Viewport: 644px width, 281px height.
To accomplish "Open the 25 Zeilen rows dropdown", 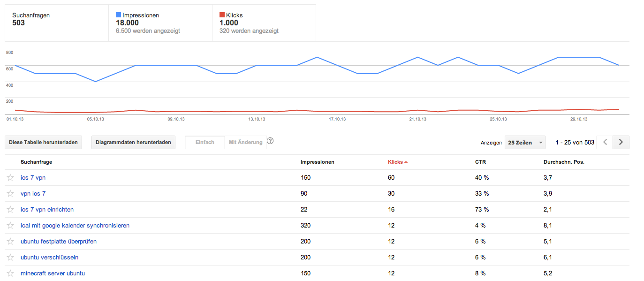I will pyautogui.click(x=525, y=143).
